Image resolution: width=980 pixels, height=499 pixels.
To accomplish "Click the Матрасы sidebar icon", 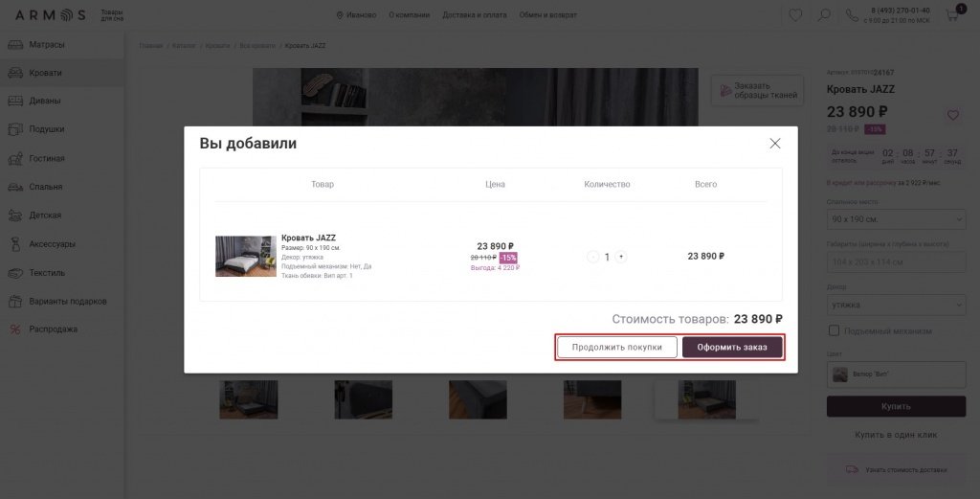I will [15, 44].
